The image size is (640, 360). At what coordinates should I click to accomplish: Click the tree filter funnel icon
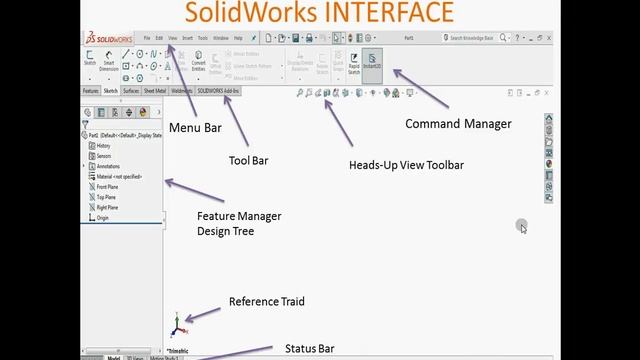click(85, 124)
